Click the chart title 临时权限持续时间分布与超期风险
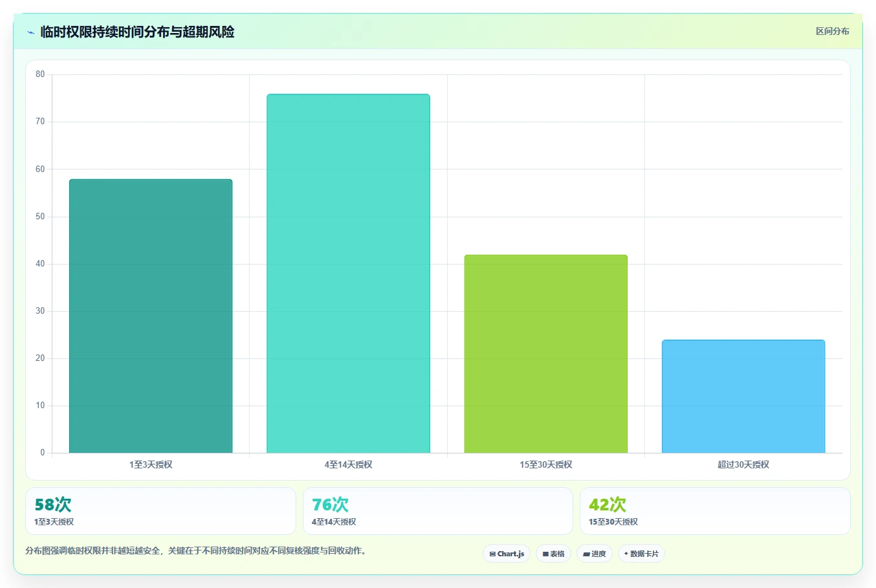The width and height of the screenshot is (876, 588). (x=137, y=32)
